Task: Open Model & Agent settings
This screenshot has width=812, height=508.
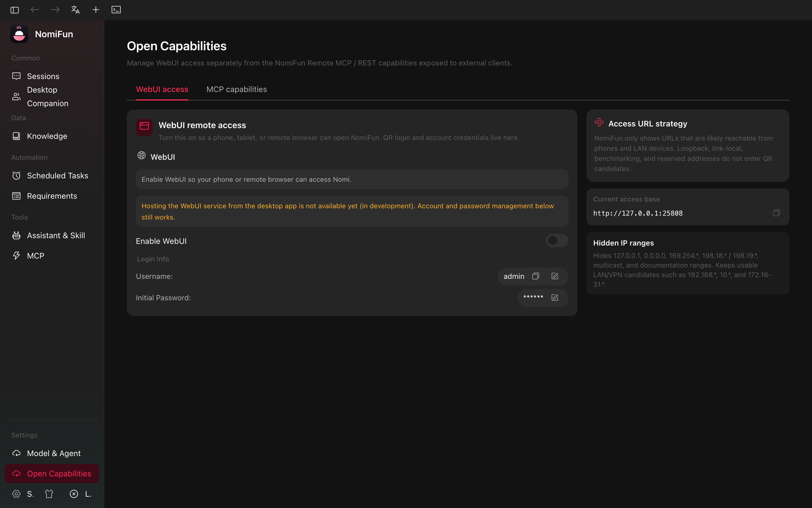Action: pos(52,453)
